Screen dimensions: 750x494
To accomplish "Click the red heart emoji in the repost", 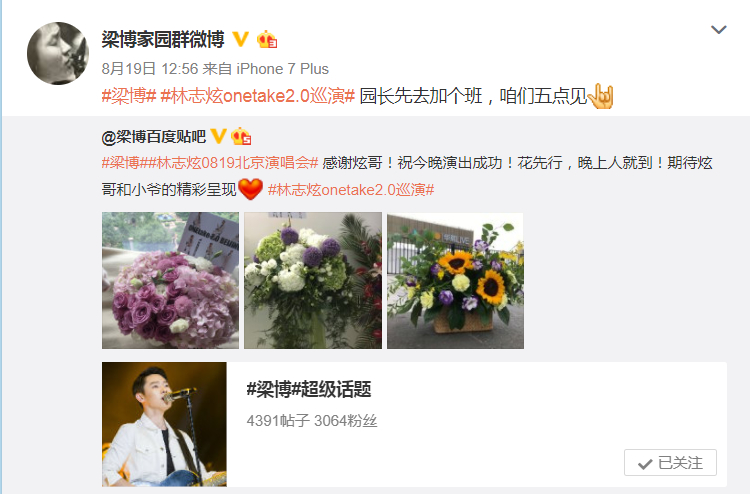I will tap(250, 189).
